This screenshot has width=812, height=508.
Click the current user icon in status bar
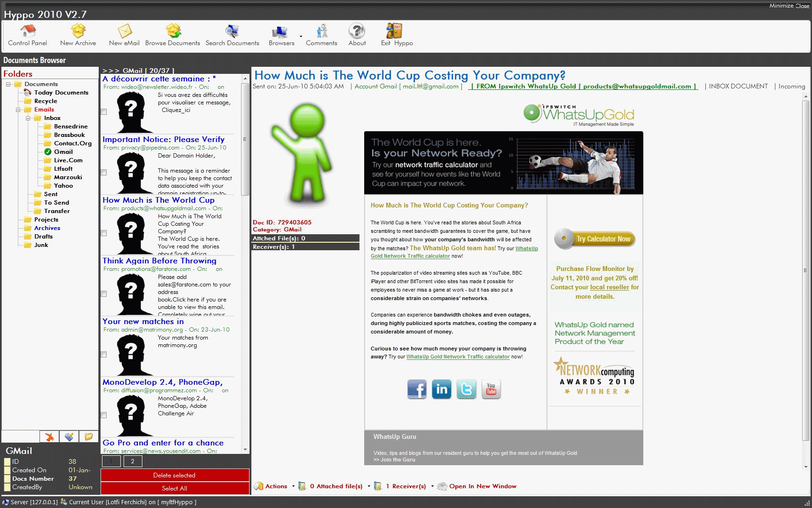64,502
